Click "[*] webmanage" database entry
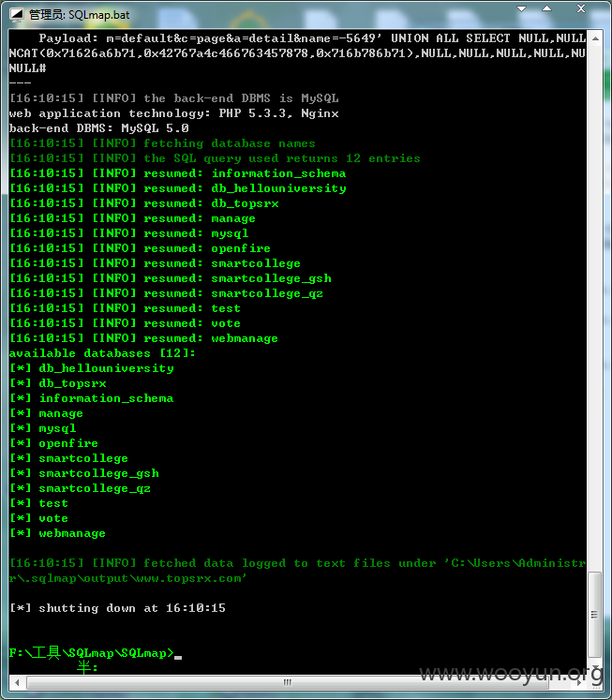This screenshot has height=700, width=612. point(57,533)
